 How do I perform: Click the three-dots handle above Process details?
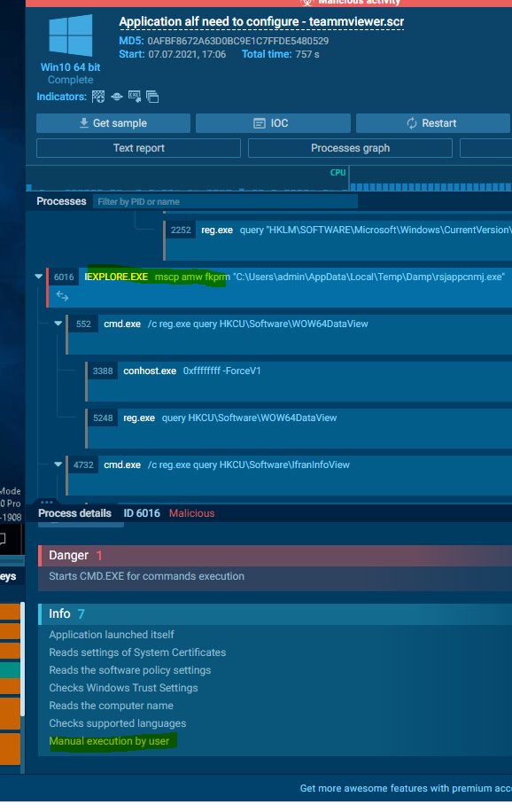(47, 502)
